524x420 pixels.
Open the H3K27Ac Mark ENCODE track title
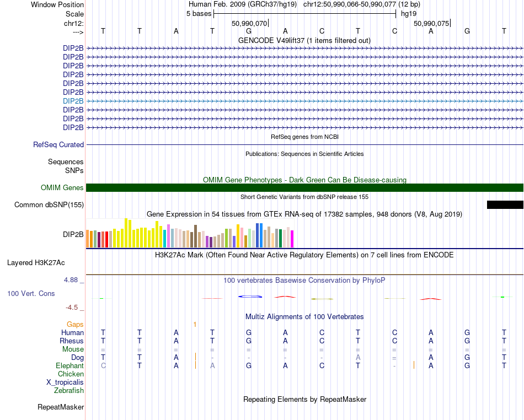[304, 255]
